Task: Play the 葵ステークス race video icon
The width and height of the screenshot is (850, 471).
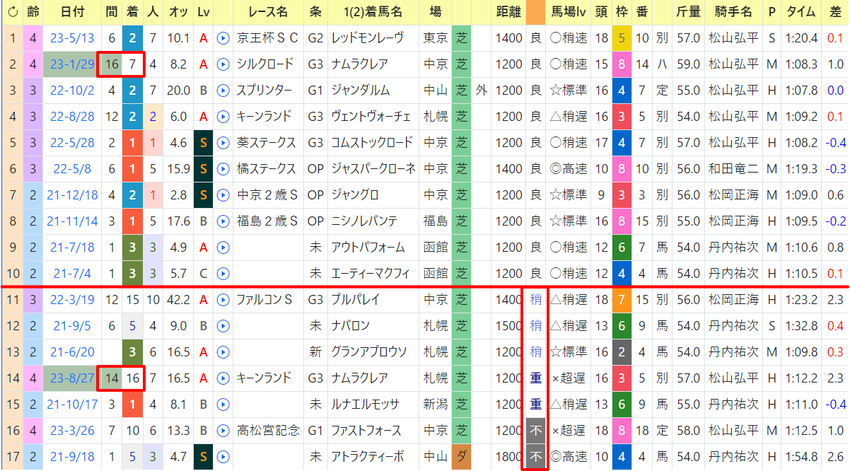Action: click(223, 143)
